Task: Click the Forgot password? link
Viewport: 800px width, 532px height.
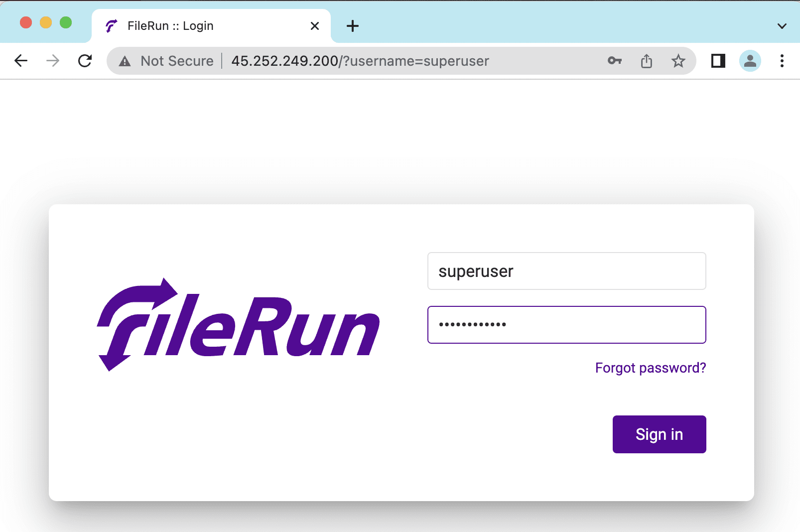Action: coord(650,368)
